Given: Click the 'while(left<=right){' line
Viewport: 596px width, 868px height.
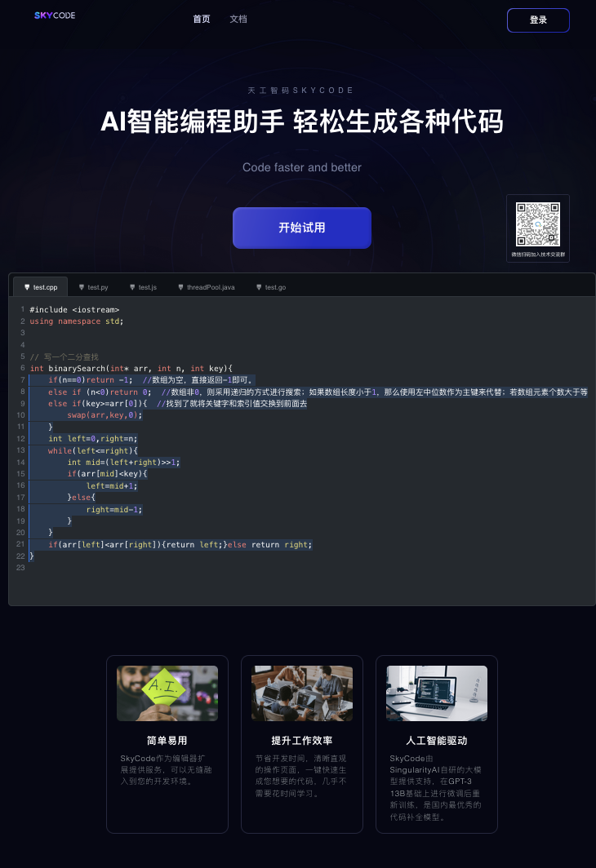Looking at the screenshot, I should click(x=92, y=450).
